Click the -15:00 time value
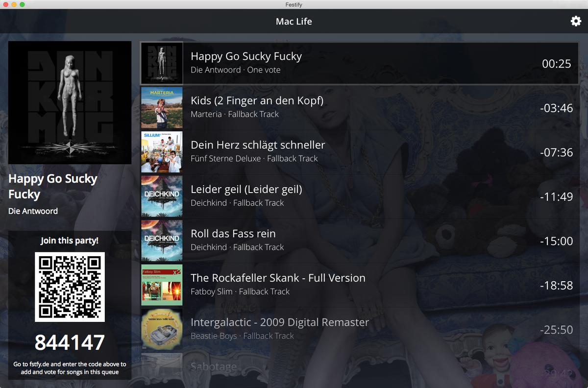This screenshot has width=588, height=388. click(556, 241)
